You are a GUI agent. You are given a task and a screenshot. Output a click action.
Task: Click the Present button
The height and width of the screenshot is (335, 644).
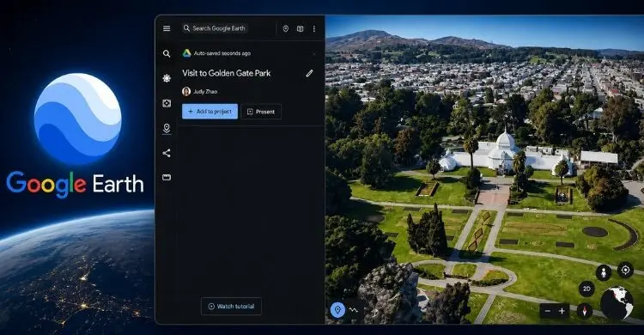pos(261,112)
